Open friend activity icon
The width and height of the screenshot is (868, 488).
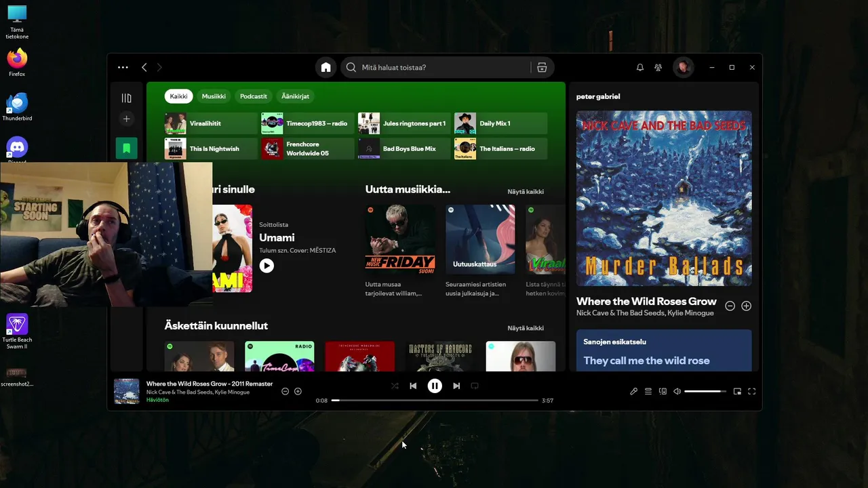(658, 67)
